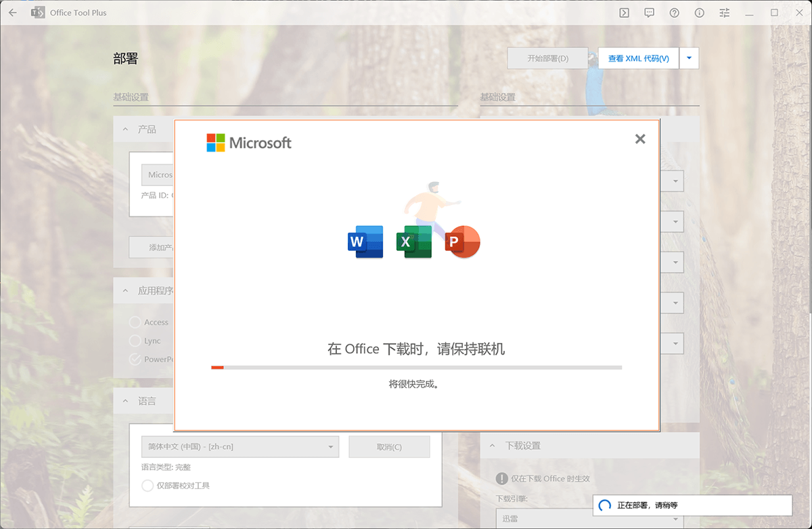Screen dimensions: 812x529
Task: Click the 开始部署(D) button
Action: (x=548, y=58)
